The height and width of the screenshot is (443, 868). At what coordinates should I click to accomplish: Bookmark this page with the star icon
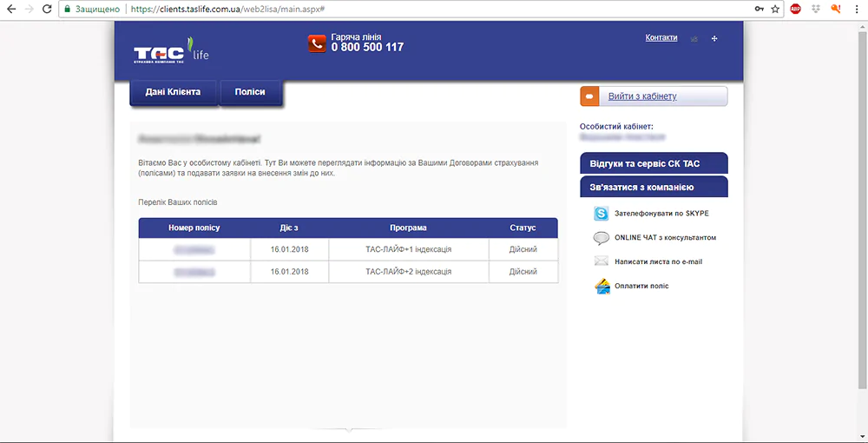coord(774,9)
